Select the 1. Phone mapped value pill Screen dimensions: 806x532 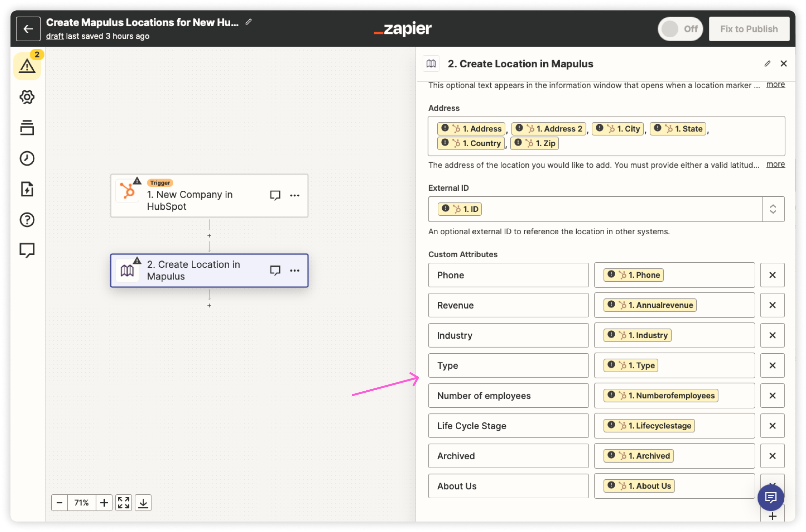[633, 275]
